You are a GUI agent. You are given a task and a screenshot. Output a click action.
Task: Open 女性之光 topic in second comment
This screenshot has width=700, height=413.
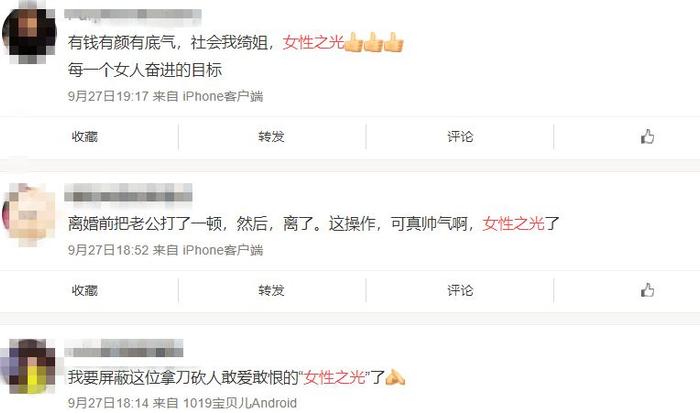(513, 223)
